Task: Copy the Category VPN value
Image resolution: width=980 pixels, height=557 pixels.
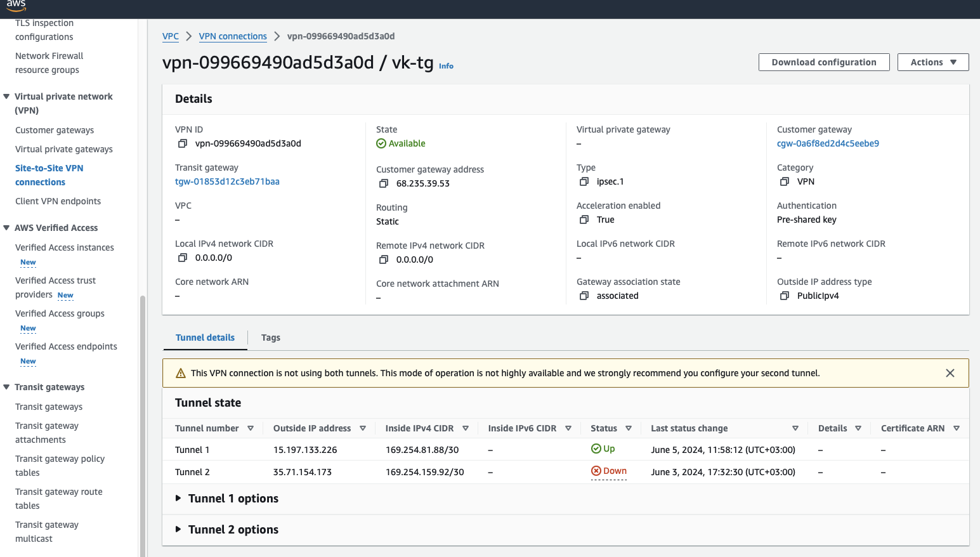Action: point(785,182)
